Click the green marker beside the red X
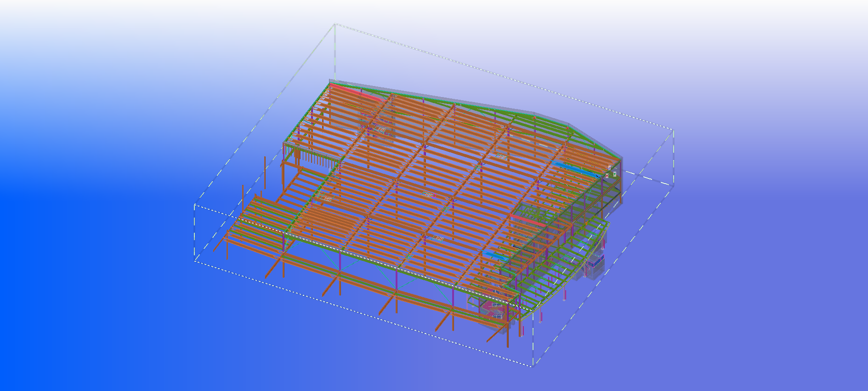Screen dimensions: 868x391 click(614, 174)
